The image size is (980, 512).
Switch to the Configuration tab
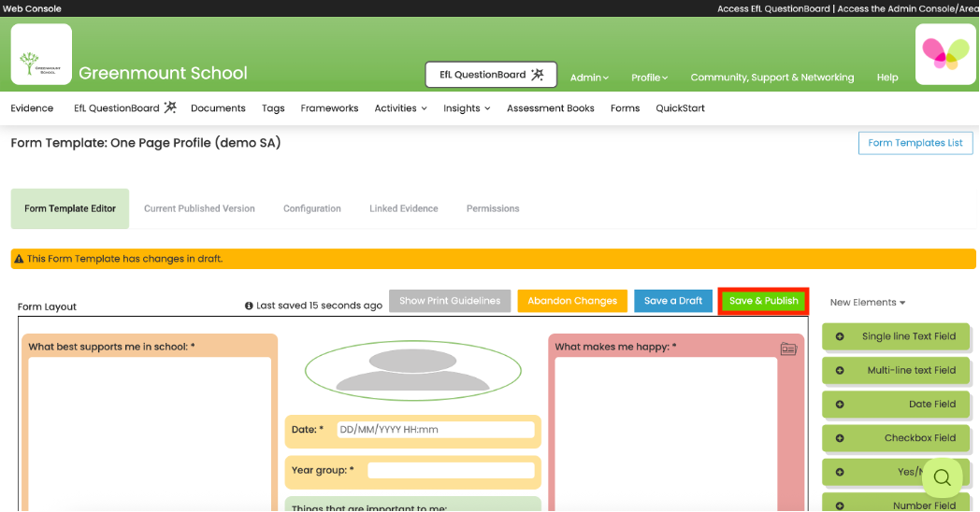click(x=312, y=208)
